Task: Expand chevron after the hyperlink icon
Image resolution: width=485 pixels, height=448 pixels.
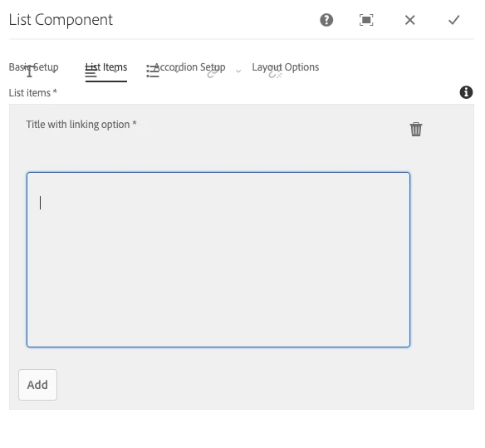Action: click(x=238, y=71)
